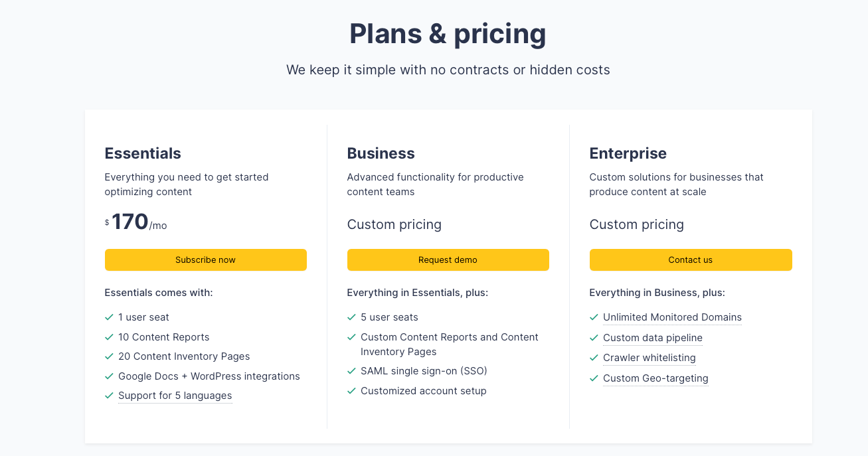Image resolution: width=868 pixels, height=456 pixels.
Task: Click checkmark beside Google Docs + WordPress integrations
Action: click(x=109, y=376)
